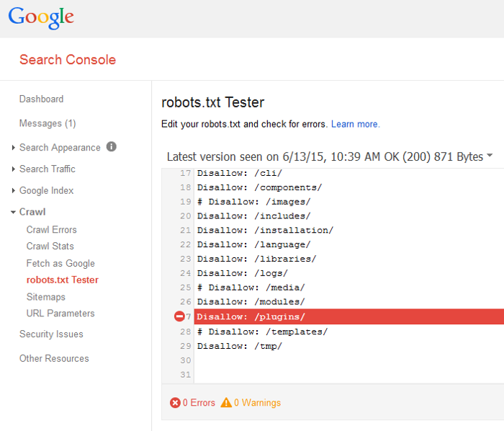Open the latest version dropdown arrow
The width and height of the screenshot is (504, 431).
490,156
